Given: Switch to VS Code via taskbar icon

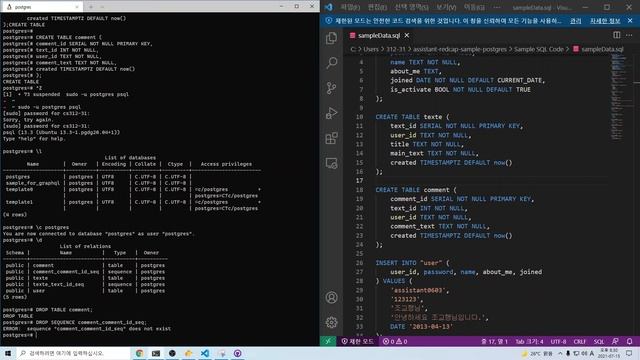Looking at the screenshot, I should tap(204, 353).
